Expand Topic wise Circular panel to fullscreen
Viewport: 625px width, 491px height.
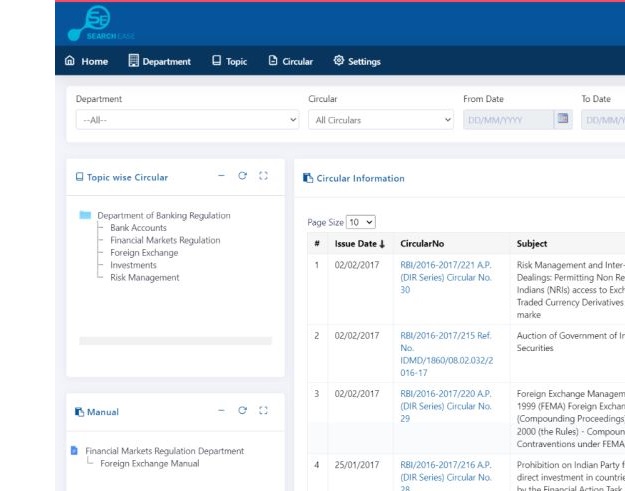(x=264, y=176)
